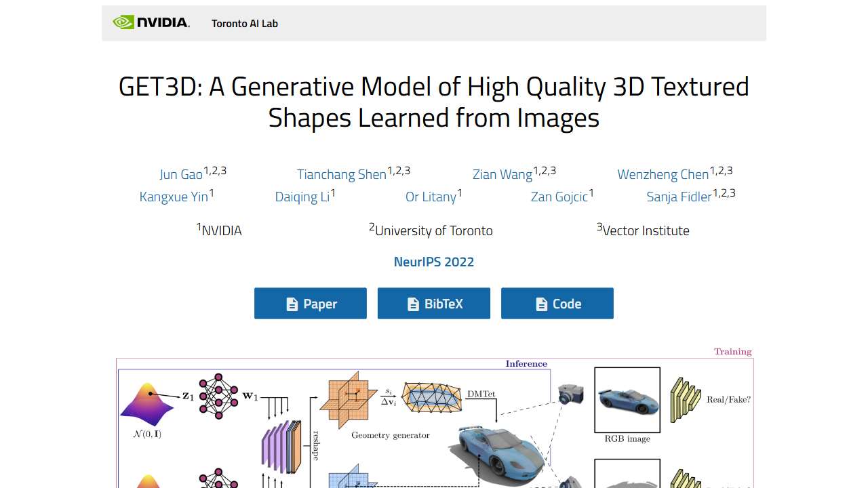Follow the NeurIPS 2022 link
Screen dimensions: 868x488
(x=433, y=262)
